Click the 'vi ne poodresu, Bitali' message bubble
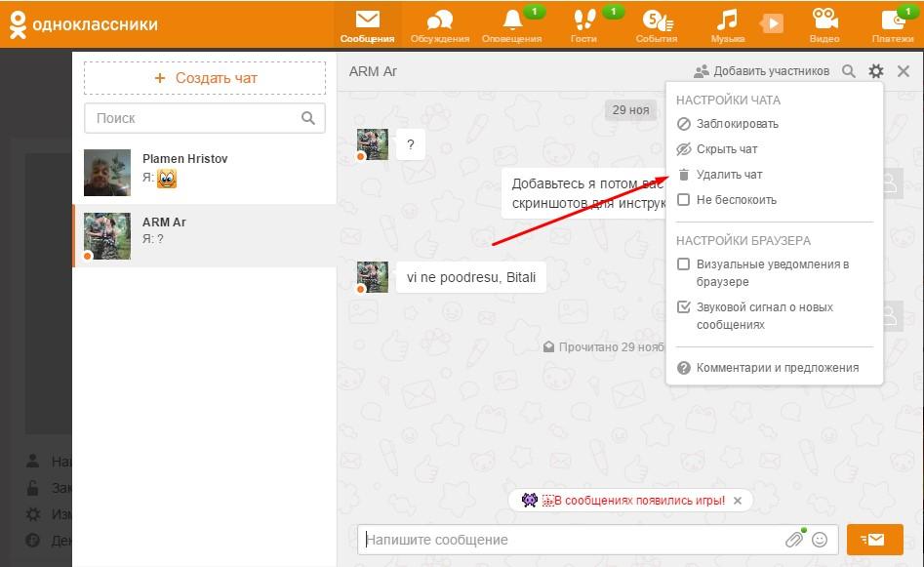 pos(471,277)
